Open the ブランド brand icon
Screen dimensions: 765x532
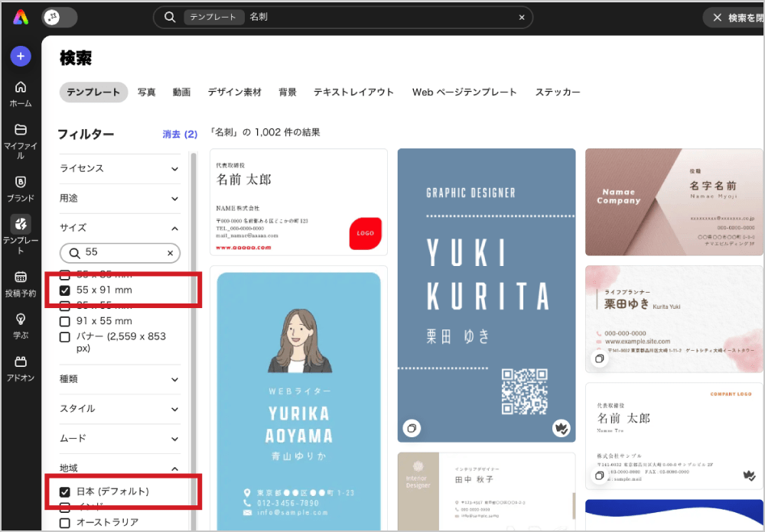click(x=21, y=182)
